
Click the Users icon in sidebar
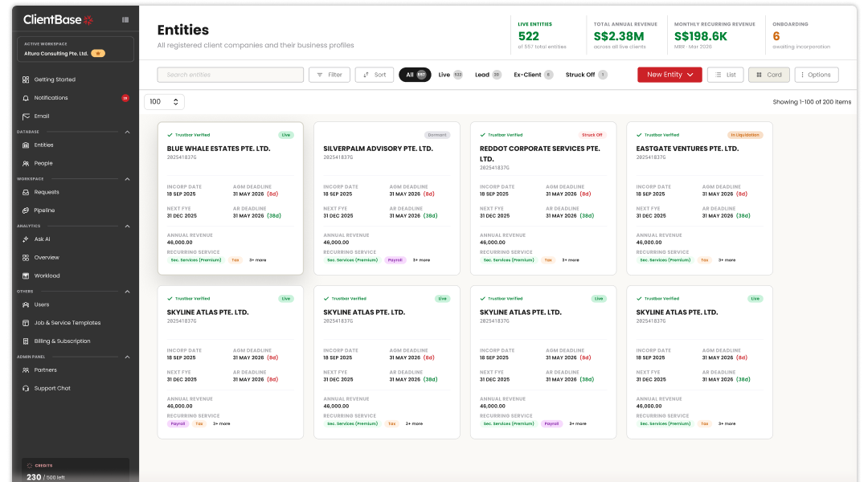point(26,304)
